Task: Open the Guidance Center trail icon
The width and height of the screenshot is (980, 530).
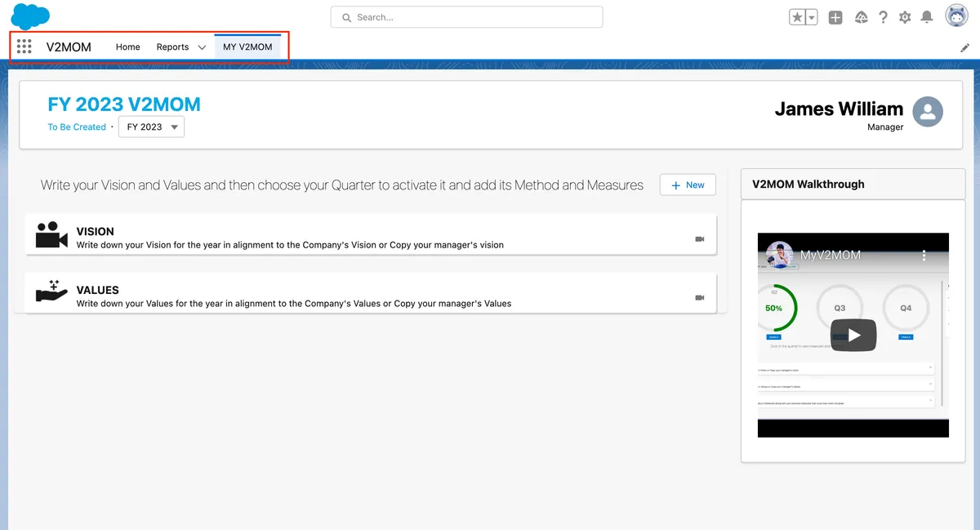Action: click(861, 17)
